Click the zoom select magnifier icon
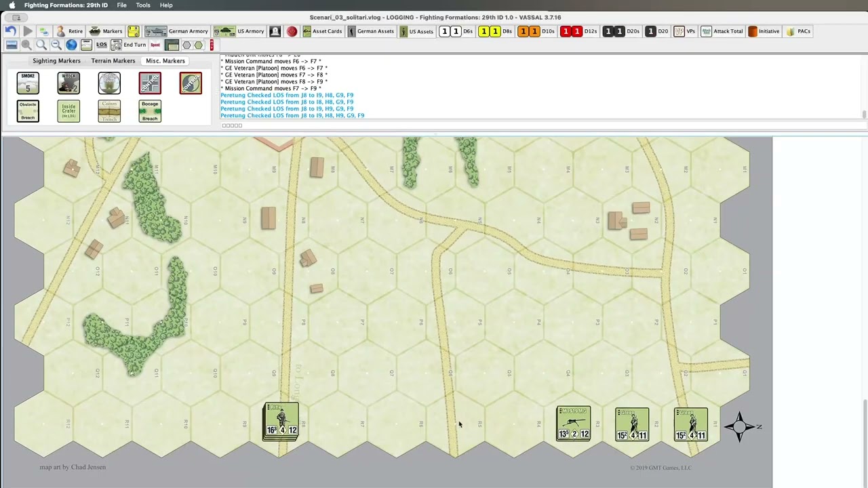Screen dimensions: 868x488 [x=41, y=45]
